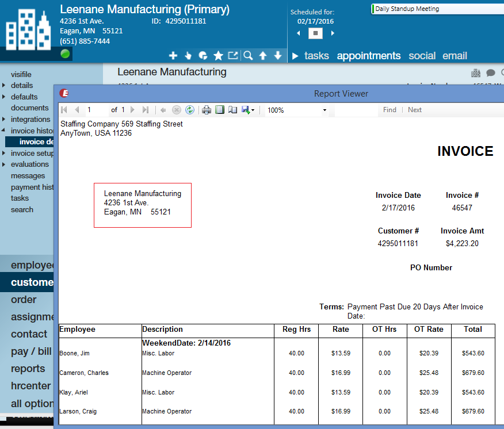The width and height of the screenshot is (504, 429).
Task: Open the magnifier search icon
Action: (248, 56)
